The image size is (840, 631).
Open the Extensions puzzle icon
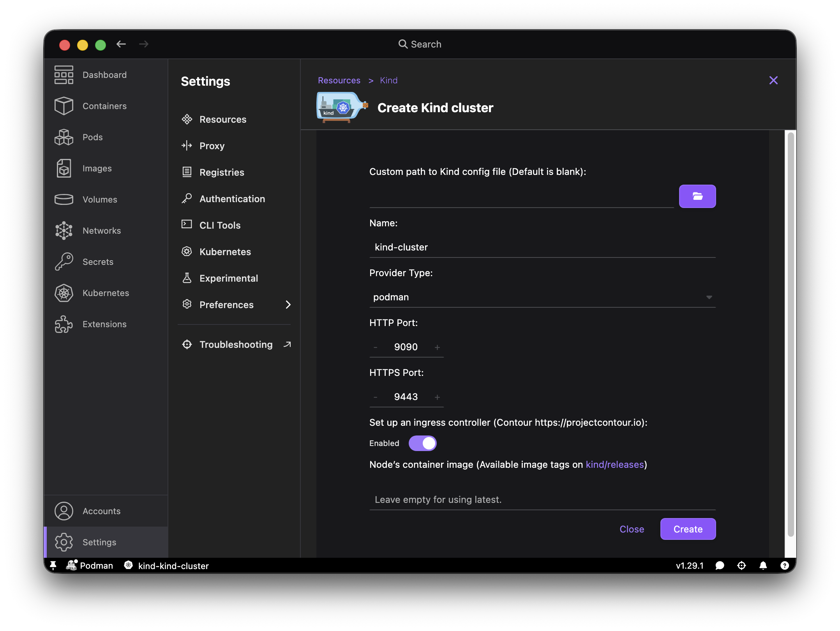click(64, 324)
